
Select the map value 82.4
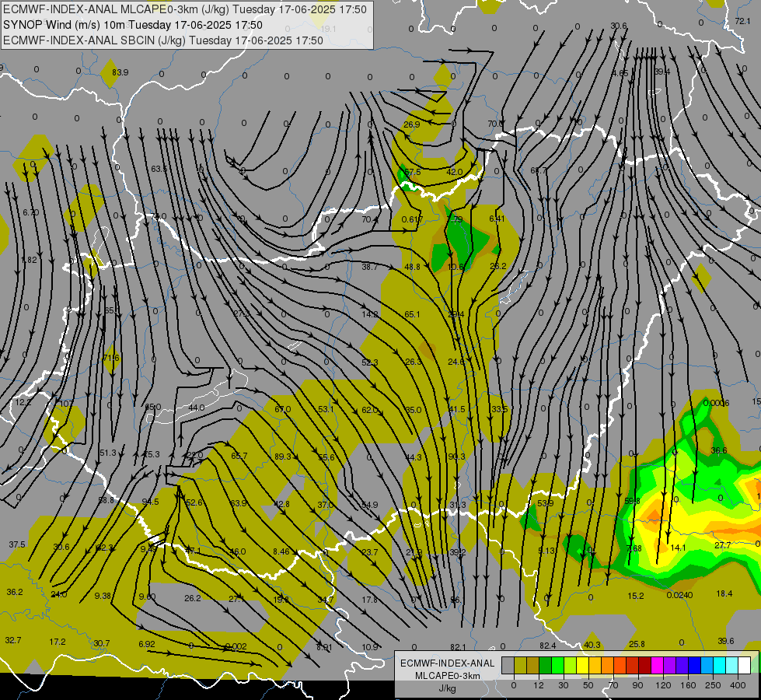547,646
